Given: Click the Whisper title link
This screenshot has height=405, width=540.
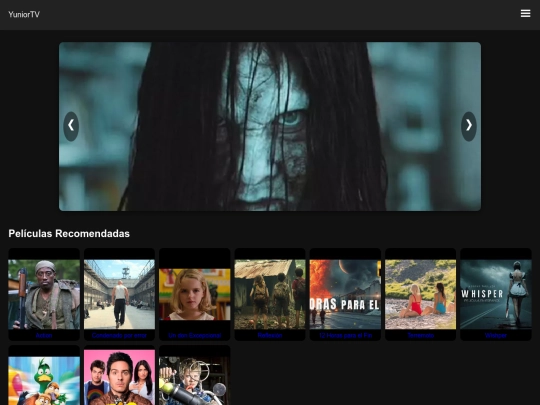Looking at the screenshot, I should tap(496, 335).
